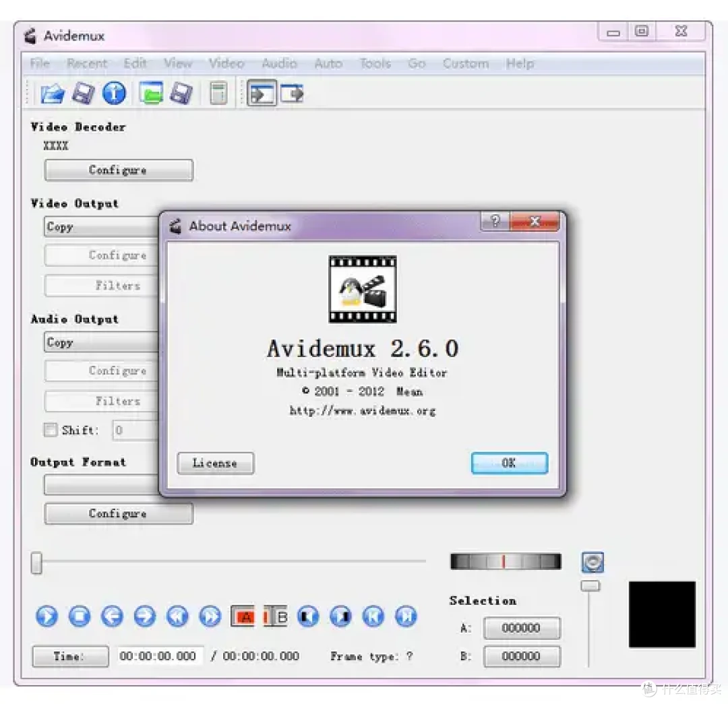This screenshot has height=704, width=728.
Task: Open the Custom menu
Action: click(466, 63)
